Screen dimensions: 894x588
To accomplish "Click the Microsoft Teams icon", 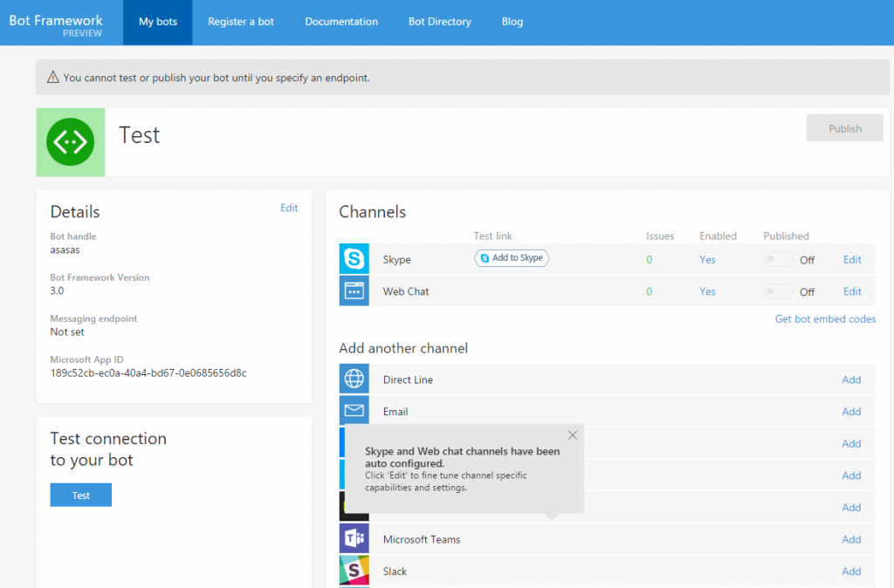I will click(354, 538).
